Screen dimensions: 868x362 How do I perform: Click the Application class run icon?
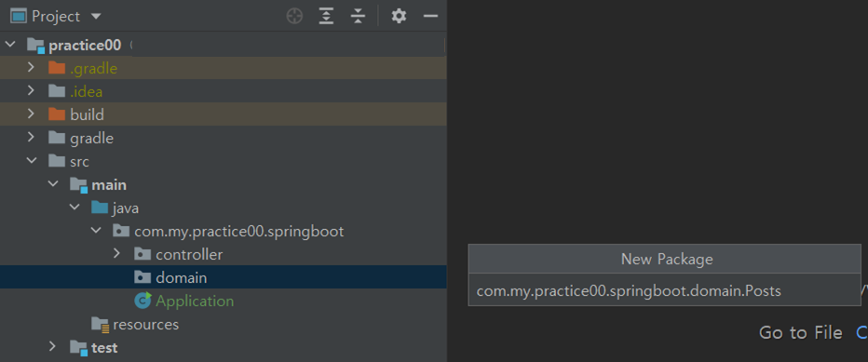(x=142, y=301)
